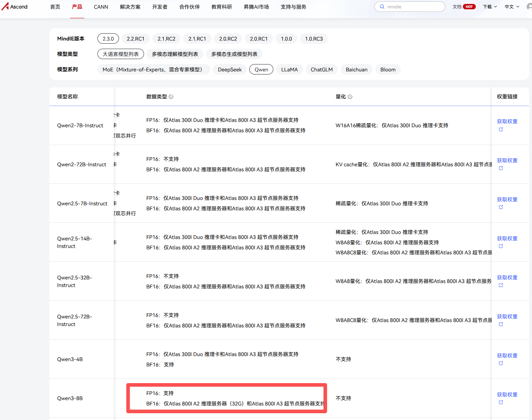Screen dimensions: 532x420
Task: Click external link icon for Qwen2-7B-Instruct
Action: [501, 129]
